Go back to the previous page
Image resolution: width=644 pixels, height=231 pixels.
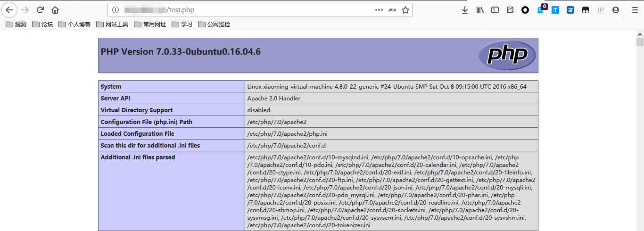click(x=9, y=10)
